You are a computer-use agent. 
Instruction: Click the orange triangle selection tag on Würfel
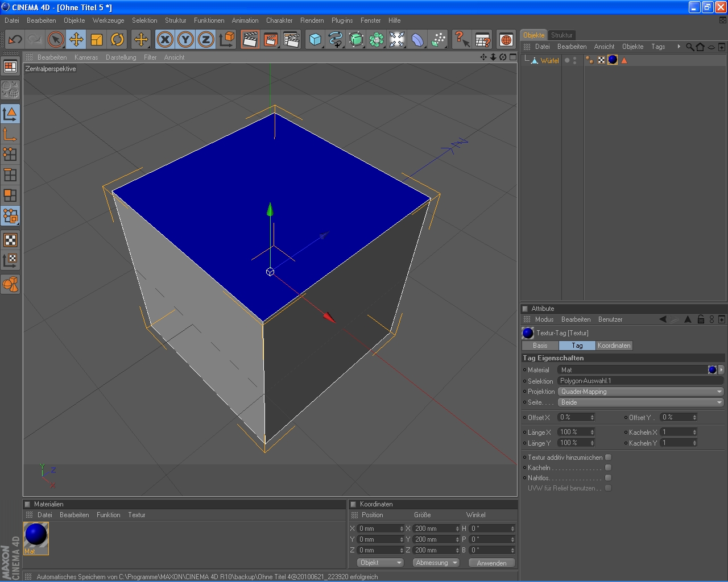[624, 60]
